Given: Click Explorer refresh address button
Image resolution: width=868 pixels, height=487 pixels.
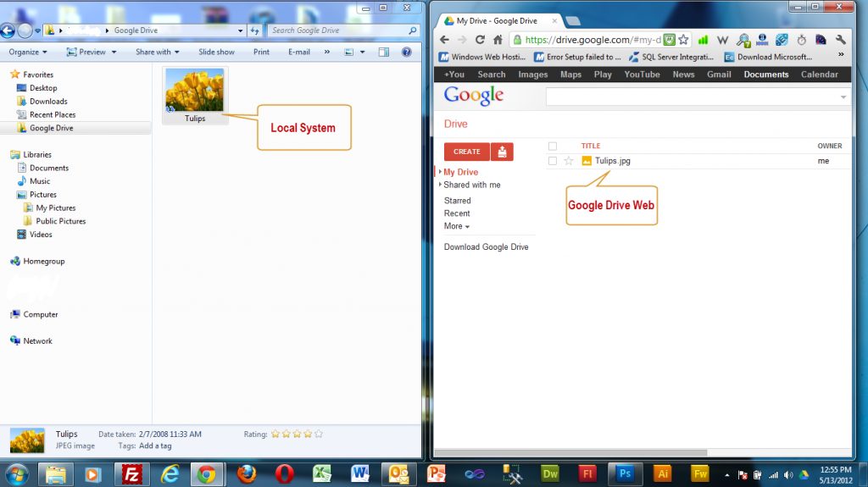Looking at the screenshot, I should (254, 30).
